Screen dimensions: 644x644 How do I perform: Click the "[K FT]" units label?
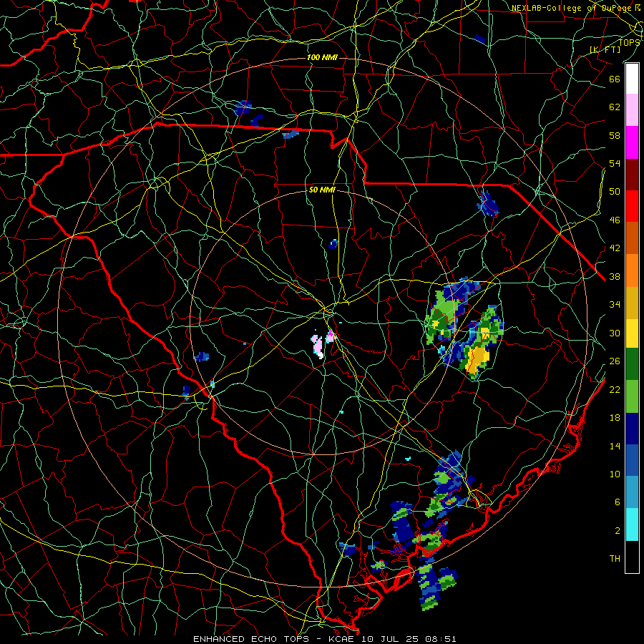(x=605, y=49)
